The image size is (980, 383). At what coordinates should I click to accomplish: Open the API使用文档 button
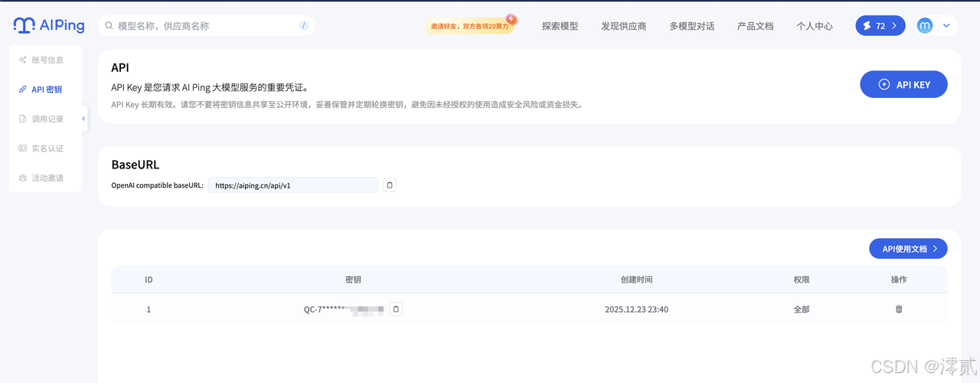[908, 249]
